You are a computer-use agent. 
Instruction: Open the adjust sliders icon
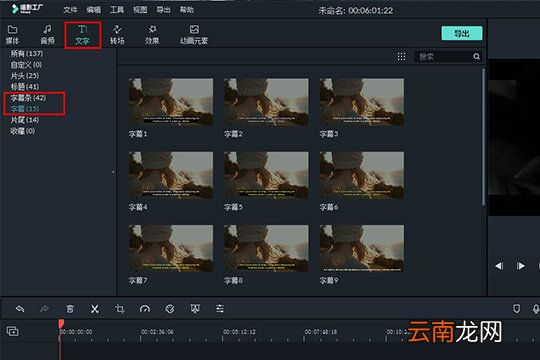point(220,309)
